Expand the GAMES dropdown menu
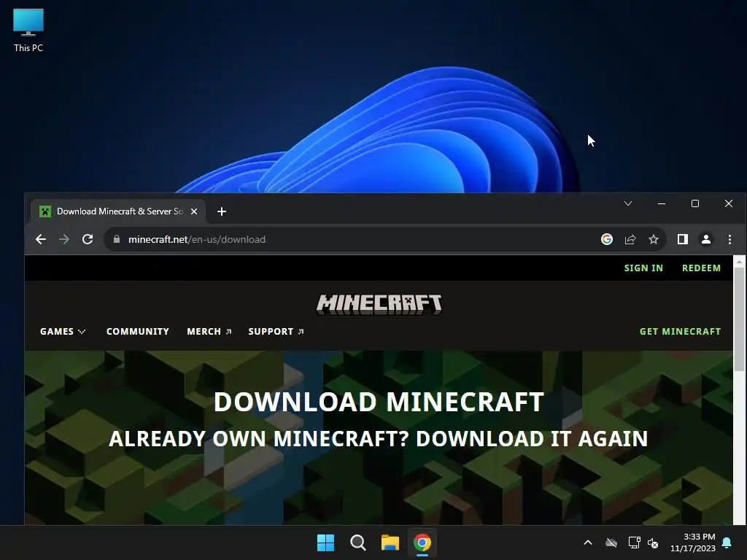 tap(63, 332)
